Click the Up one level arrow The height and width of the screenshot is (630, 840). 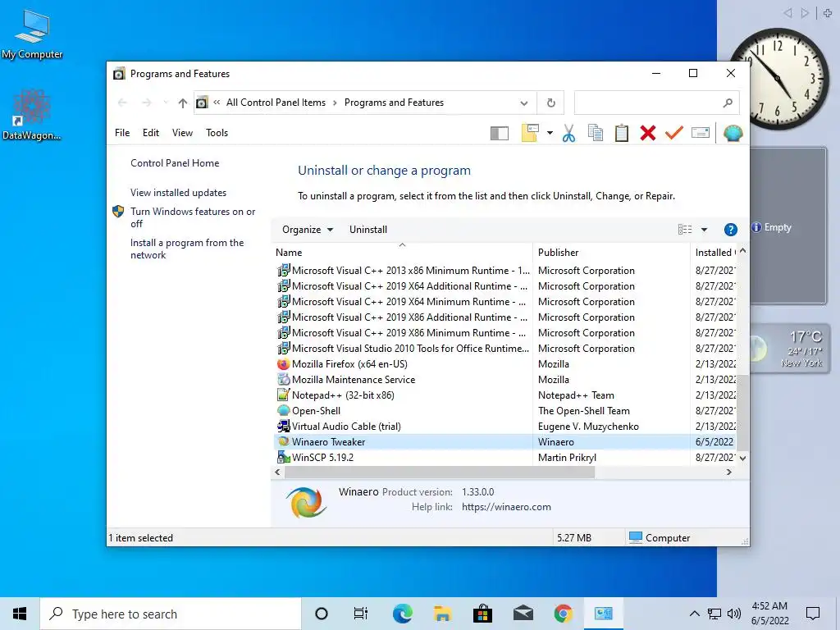[183, 103]
